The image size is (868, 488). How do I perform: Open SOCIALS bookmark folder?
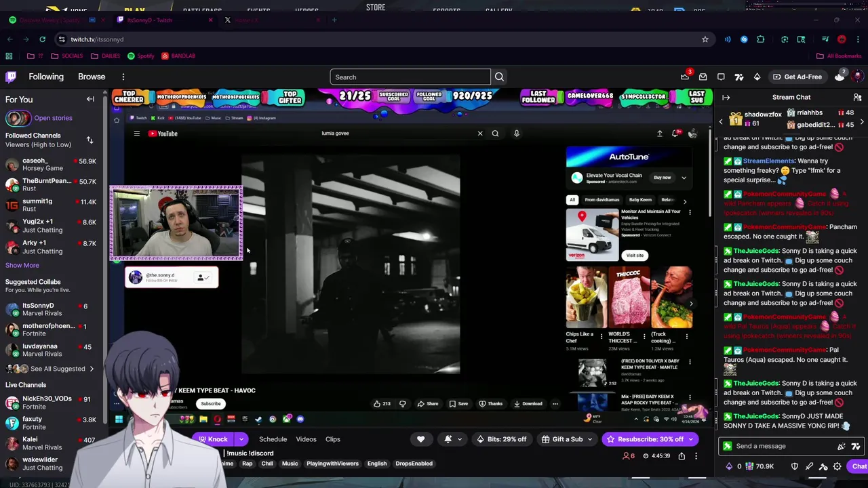pos(66,56)
